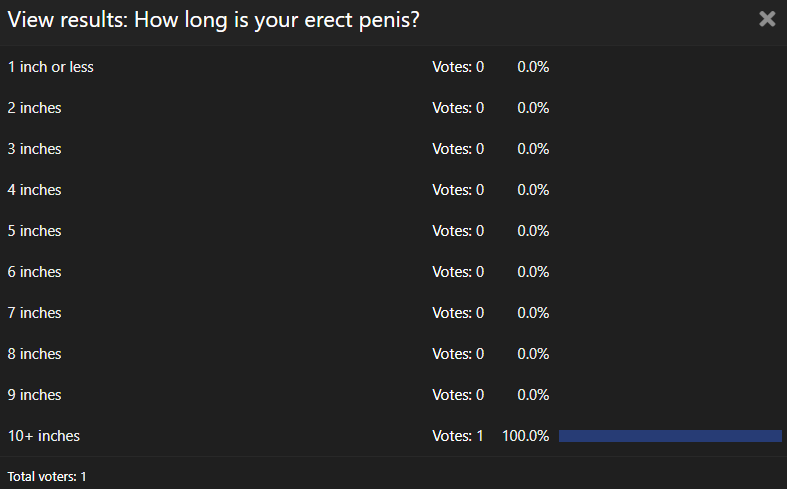Screen dimensions: 787x489
Task: Click the "6 inches" result label
Action: tap(34, 272)
